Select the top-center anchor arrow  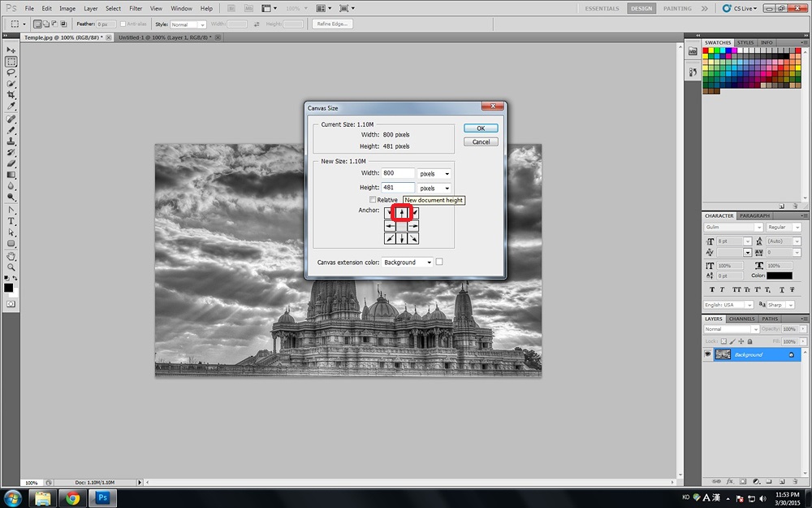coord(401,213)
